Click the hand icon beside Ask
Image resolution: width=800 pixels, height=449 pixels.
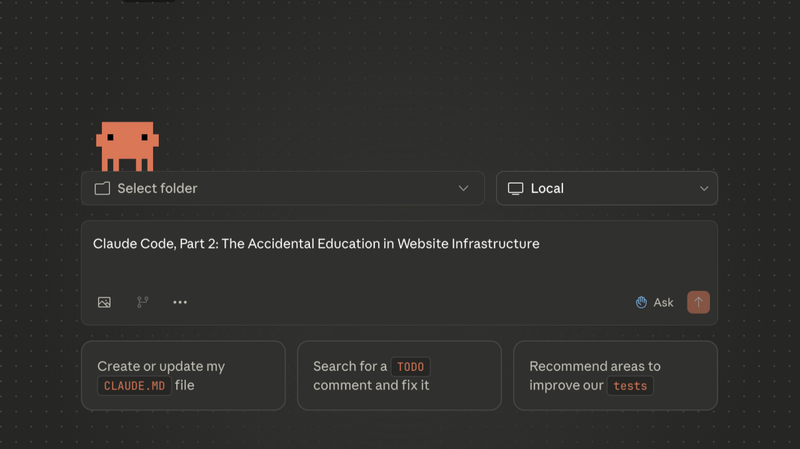(641, 303)
